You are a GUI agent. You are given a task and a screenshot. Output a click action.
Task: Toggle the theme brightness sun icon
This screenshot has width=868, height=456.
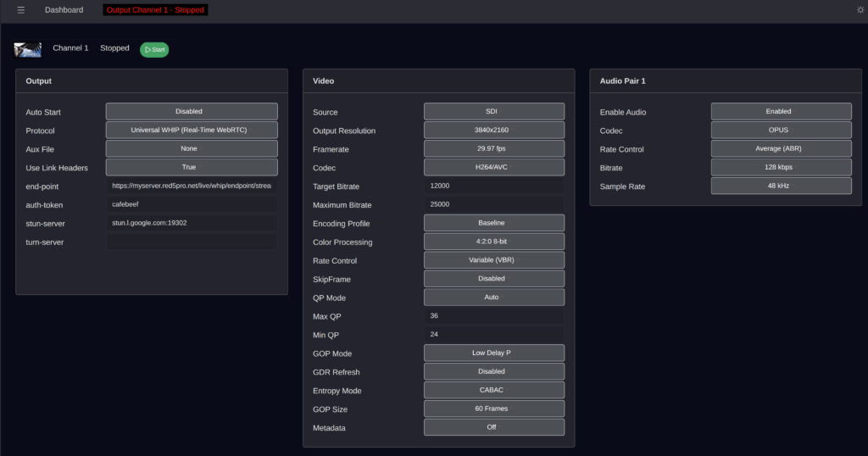(x=860, y=10)
